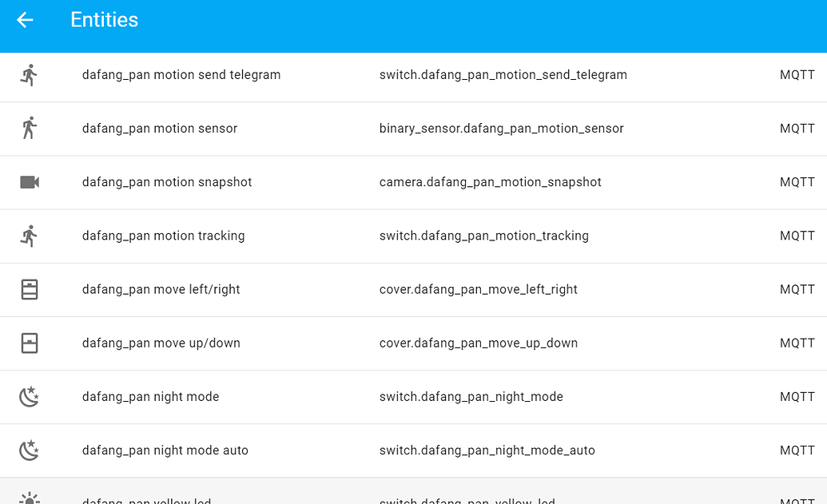Click the walking icon for motion send telegram

pyautogui.click(x=30, y=74)
